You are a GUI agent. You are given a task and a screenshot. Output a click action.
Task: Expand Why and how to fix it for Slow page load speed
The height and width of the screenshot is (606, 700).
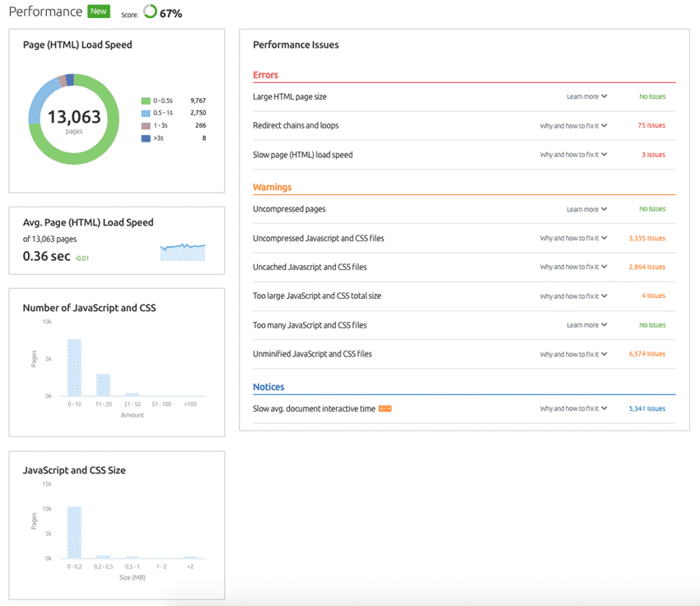(573, 155)
